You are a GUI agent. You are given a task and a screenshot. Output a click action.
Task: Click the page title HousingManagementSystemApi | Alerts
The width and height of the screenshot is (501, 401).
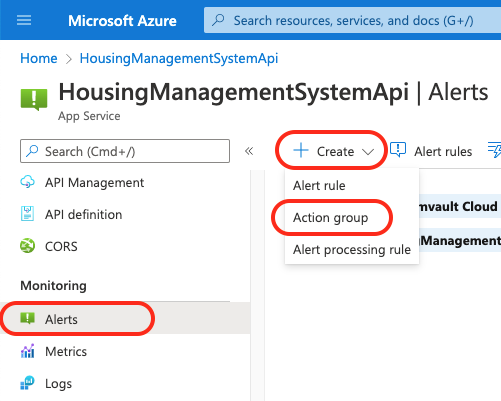[273, 92]
